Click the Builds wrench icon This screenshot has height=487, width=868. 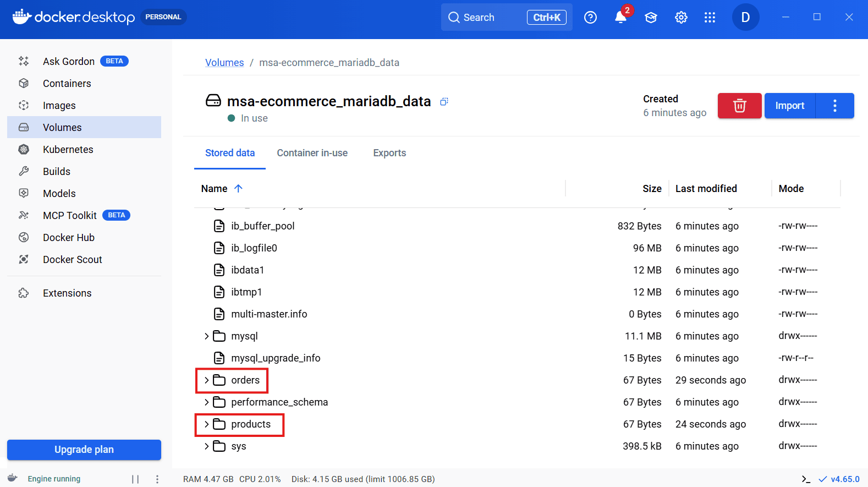pyautogui.click(x=24, y=171)
